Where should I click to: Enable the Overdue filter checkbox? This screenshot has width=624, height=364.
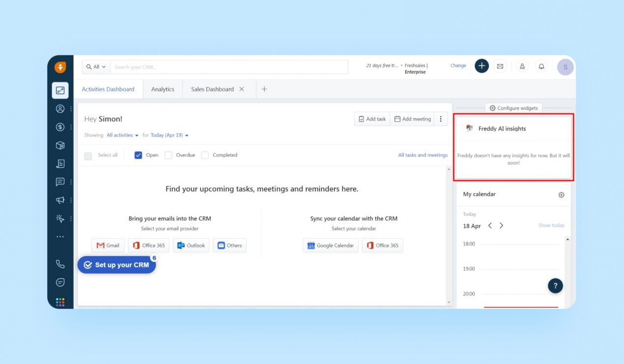[x=168, y=155]
